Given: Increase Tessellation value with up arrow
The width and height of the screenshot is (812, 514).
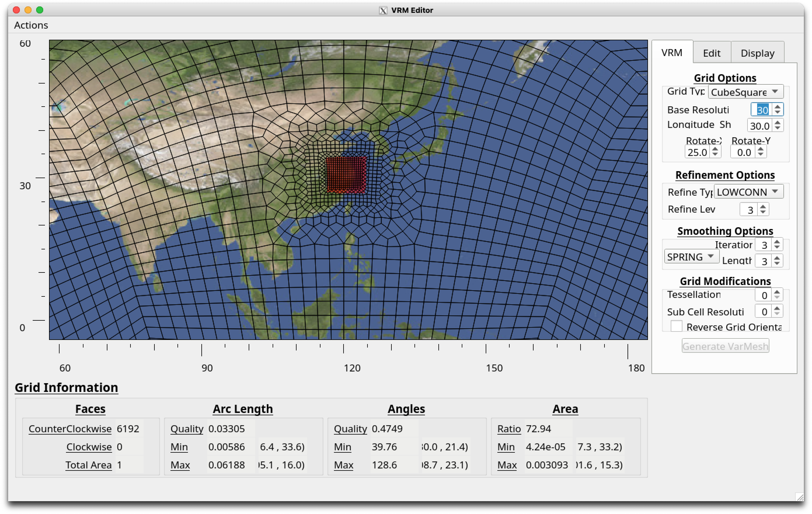Looking at the screenshot, I should point(777,292).
